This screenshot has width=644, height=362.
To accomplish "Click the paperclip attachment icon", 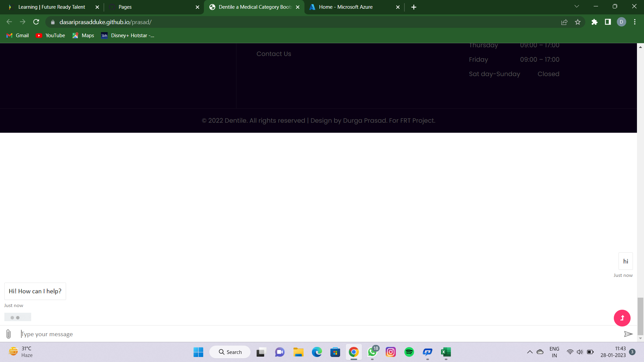I will click(9, 334).
